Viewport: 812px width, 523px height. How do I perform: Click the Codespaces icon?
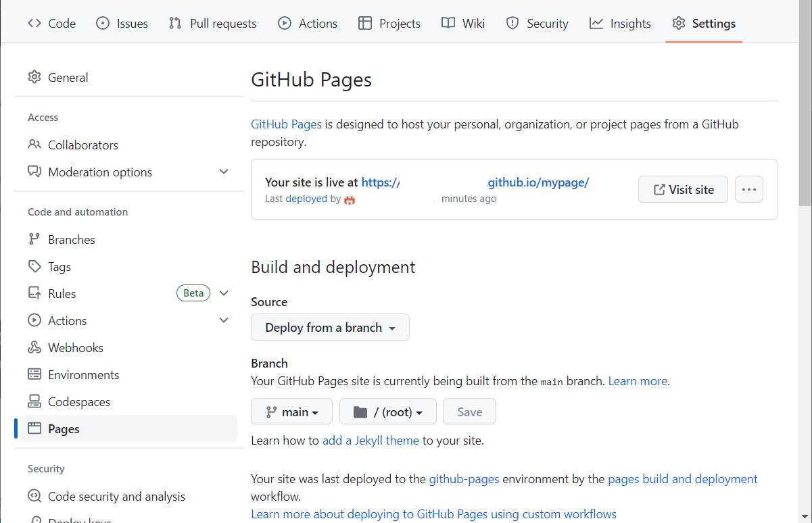pyautogui.click(x=34, y=401)
